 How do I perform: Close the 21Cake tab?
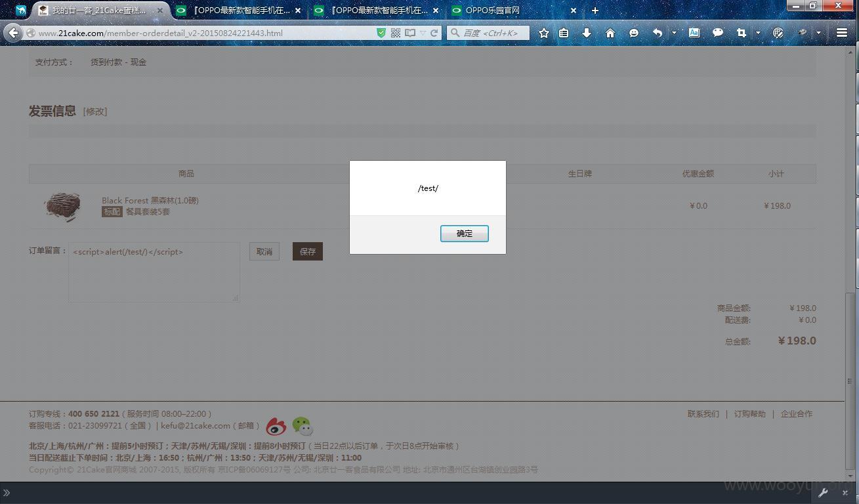pos(160,10)
